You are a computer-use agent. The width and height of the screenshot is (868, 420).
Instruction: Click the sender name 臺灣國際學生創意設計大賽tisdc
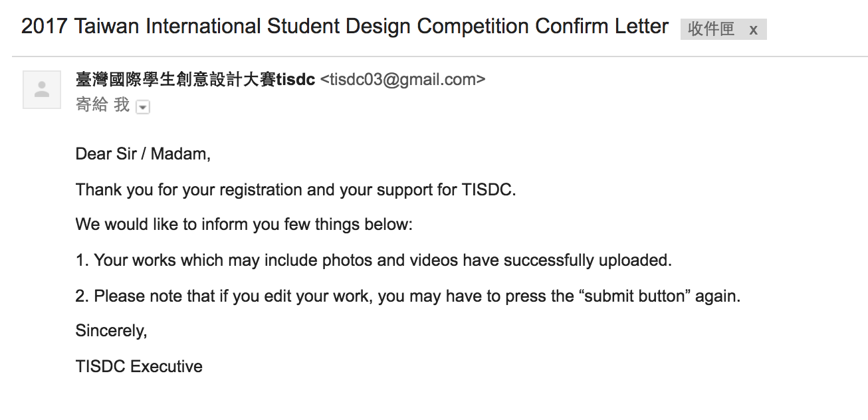[195, 80]
